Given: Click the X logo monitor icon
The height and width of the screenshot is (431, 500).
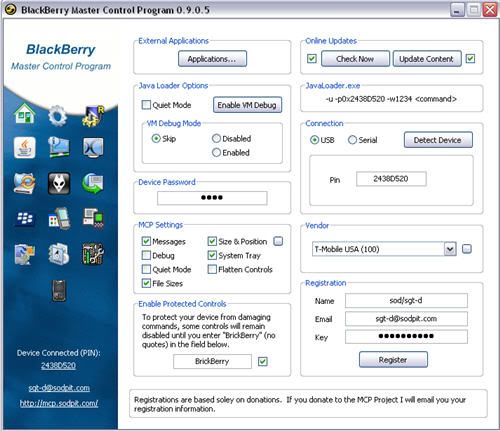Looking at the screenshot, I should pos(93,148).
